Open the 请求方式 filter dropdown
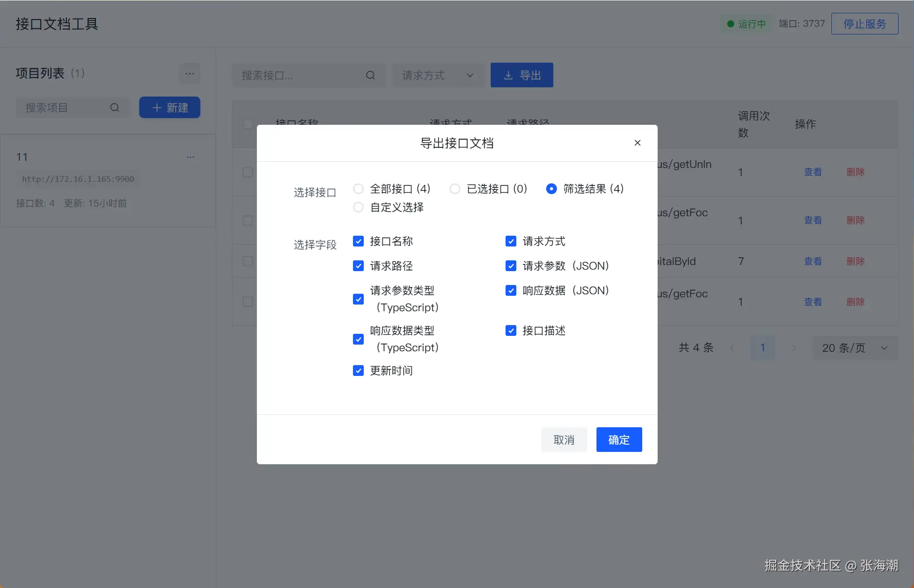 point(438,75)
